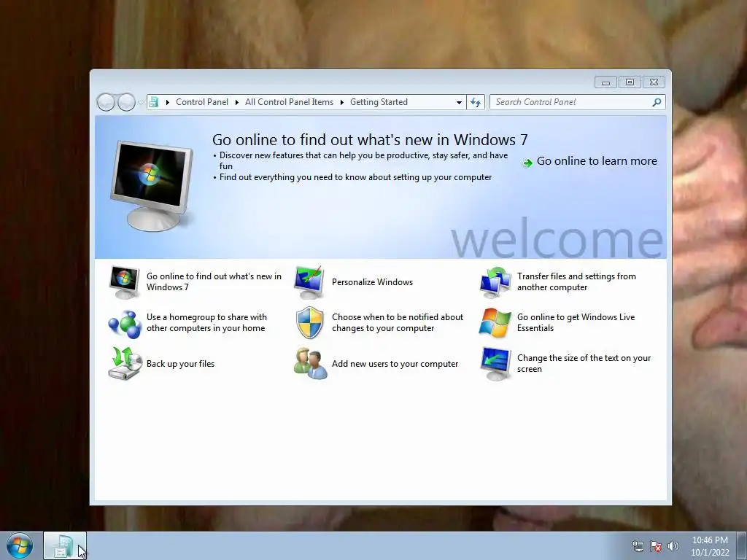Click the search magnifier icon
The height and width of the screenshot is (560, 747).
click(x=657, y=102)
